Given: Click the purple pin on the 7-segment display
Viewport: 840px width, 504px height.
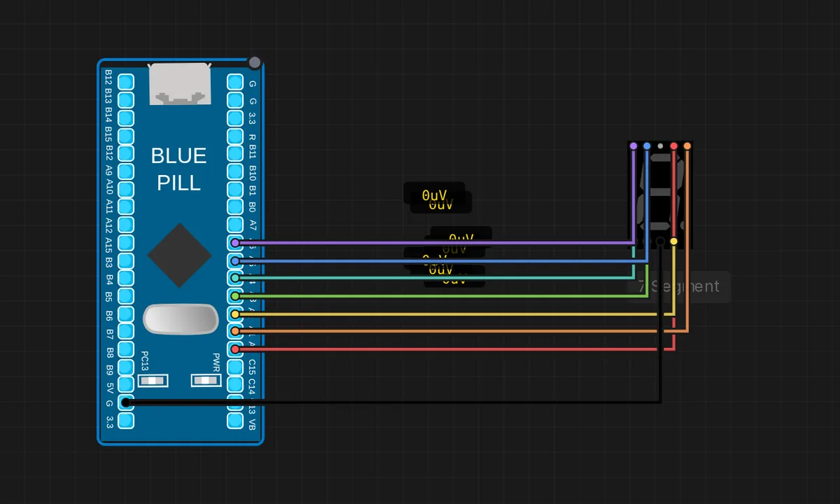Looking at the screenshot, I should [x=633, y=146].
